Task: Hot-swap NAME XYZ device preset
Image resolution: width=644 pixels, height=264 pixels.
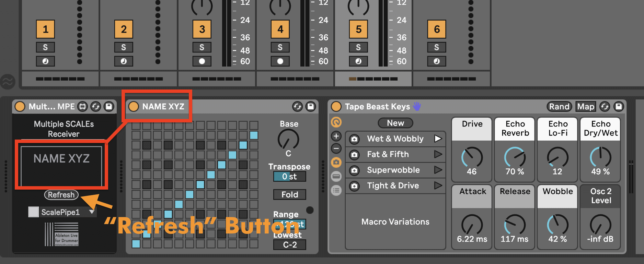Action: click(297, 107)
